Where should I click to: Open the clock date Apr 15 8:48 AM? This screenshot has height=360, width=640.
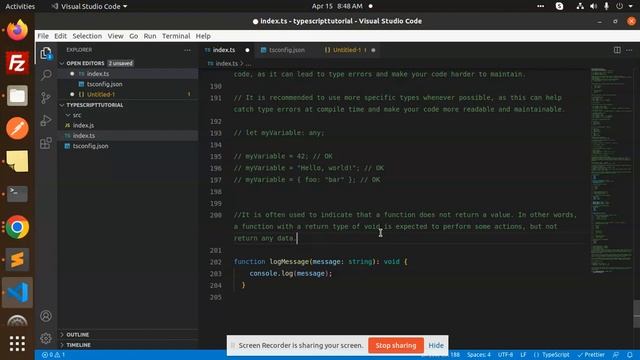[337, 6]
